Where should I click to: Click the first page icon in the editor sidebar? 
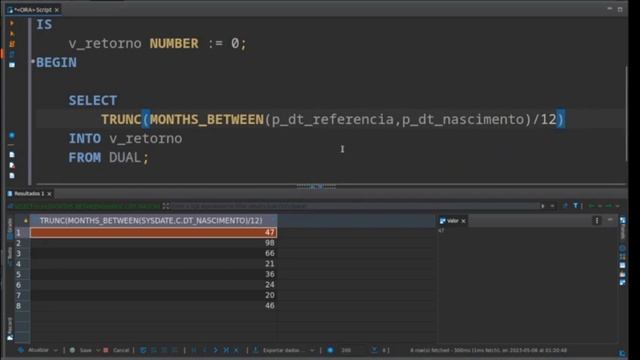pos(12,155)
